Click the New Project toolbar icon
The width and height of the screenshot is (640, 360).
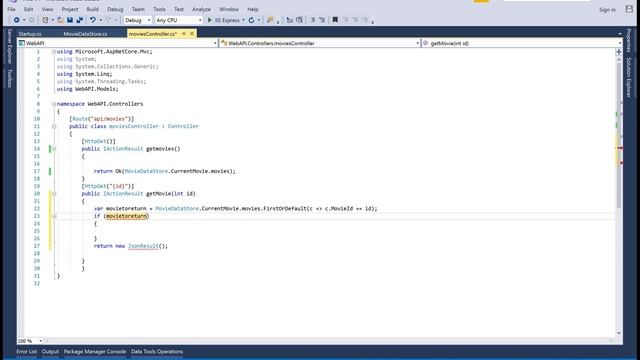(45, 20)
